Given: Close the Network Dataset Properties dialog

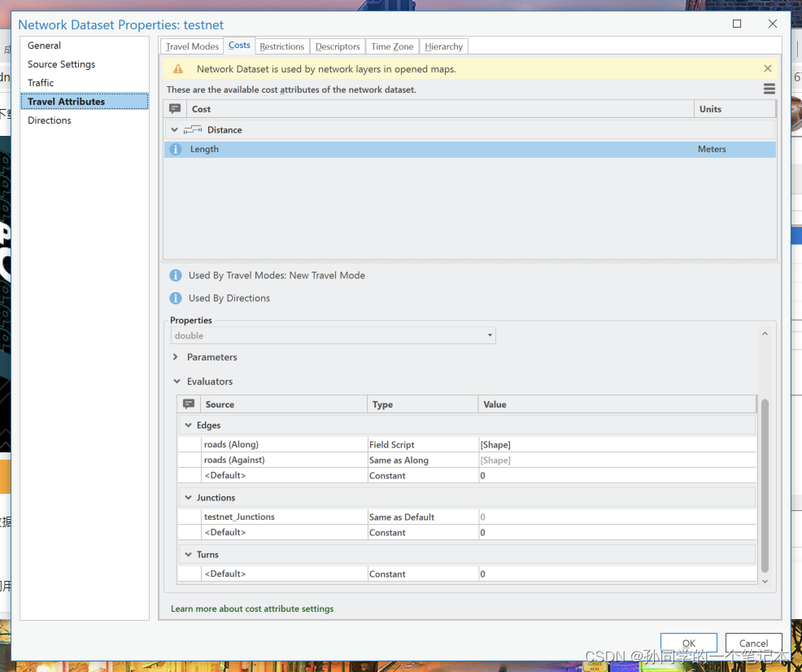Looking at the screenshot, I should [x=773, y=24].
